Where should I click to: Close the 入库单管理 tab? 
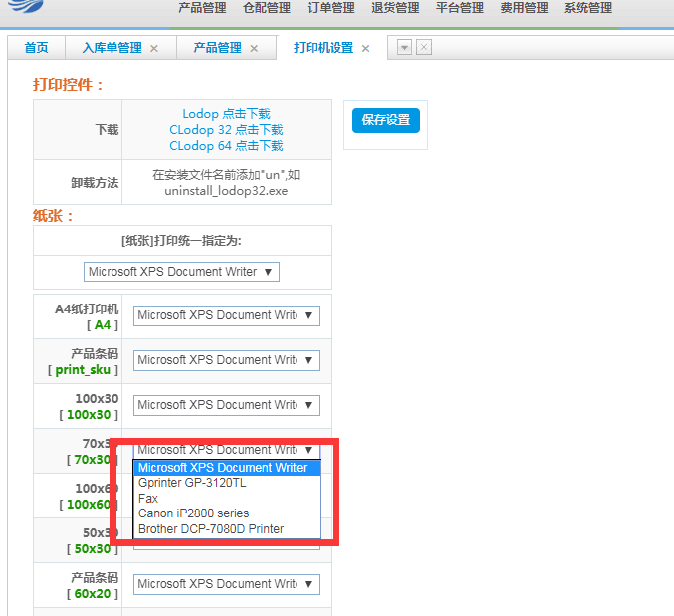pyautogui.click(x=154, y=48)
